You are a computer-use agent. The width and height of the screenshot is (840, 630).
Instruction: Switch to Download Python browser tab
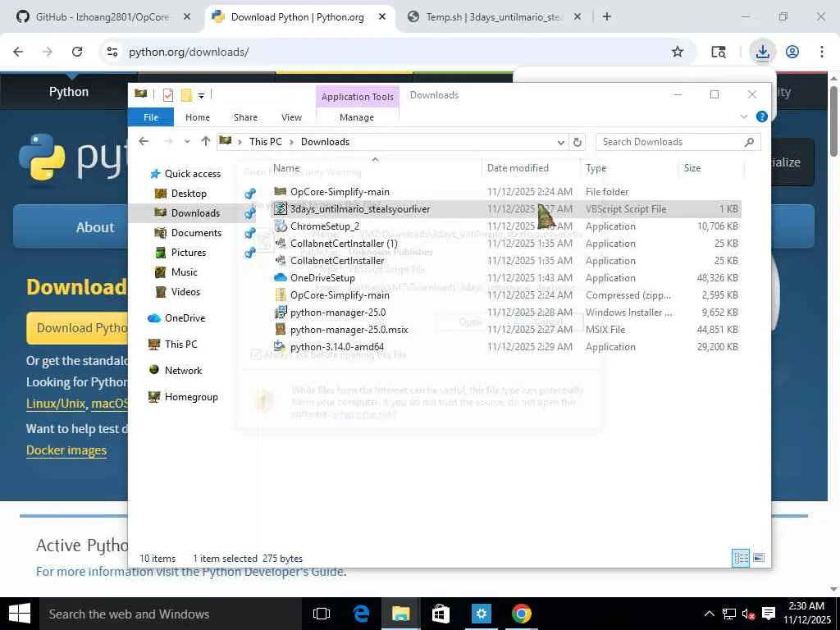297,16
